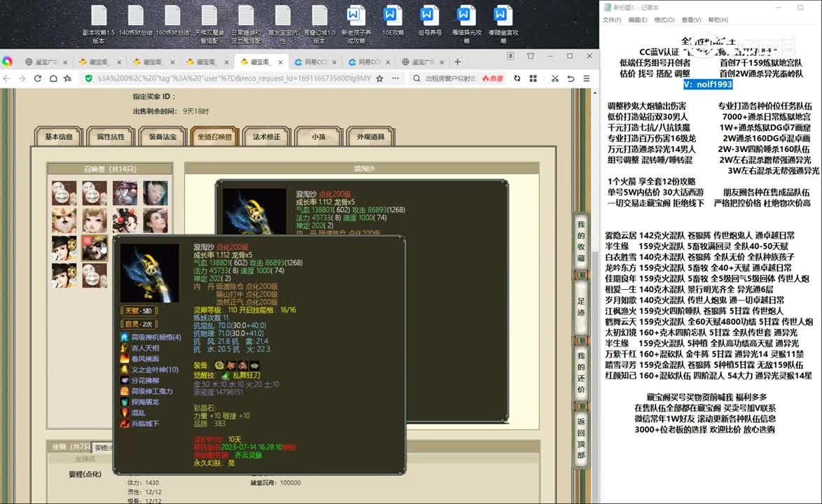Open Notepad's 帮助(H) menu
Screen dimensions: 822x504
click(x=718, y=20)
